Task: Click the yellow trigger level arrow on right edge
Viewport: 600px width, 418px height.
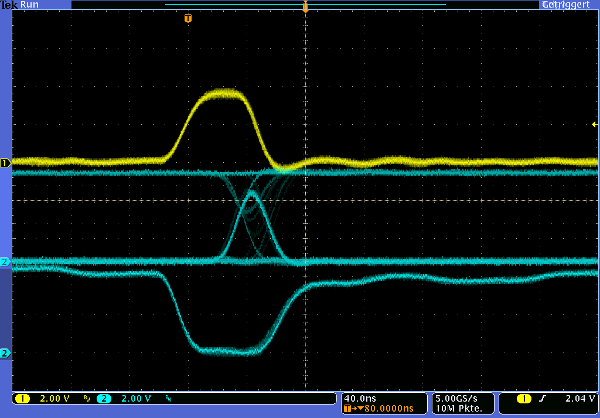Action: [x=594, y=124]
